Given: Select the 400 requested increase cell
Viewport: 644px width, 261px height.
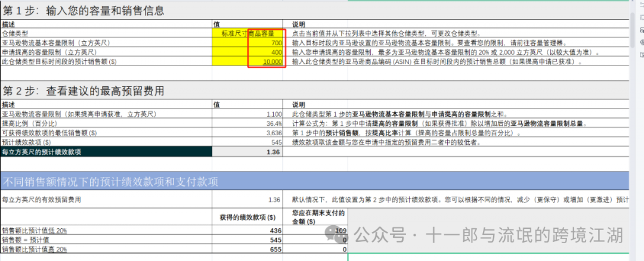Looking at the screenshot, I should pyautogui.click(x=247, y=52).
